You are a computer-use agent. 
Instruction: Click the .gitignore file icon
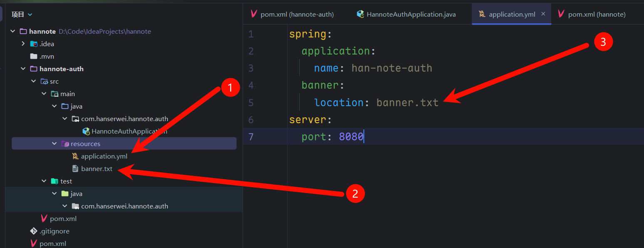coord(34,231)
